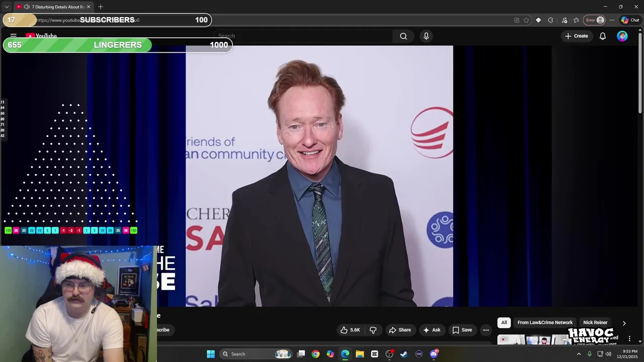Open Edge settings and more menu
The width and height of the screenshot is (644, 362).
[612, 20]
